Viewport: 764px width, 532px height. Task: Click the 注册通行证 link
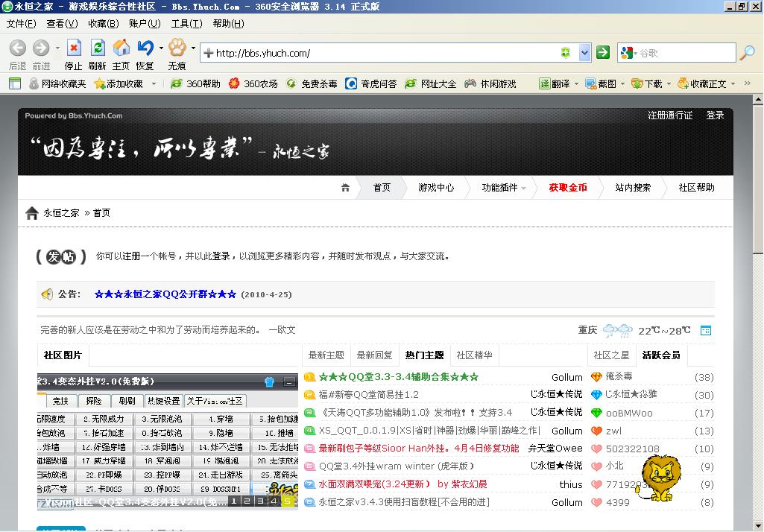coord(670,115)
